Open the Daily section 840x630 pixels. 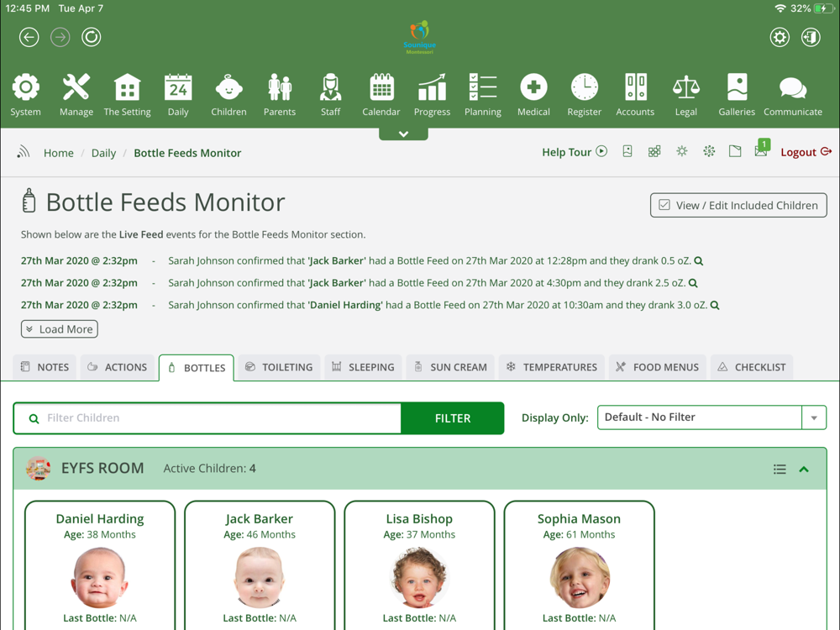point(178,95)
